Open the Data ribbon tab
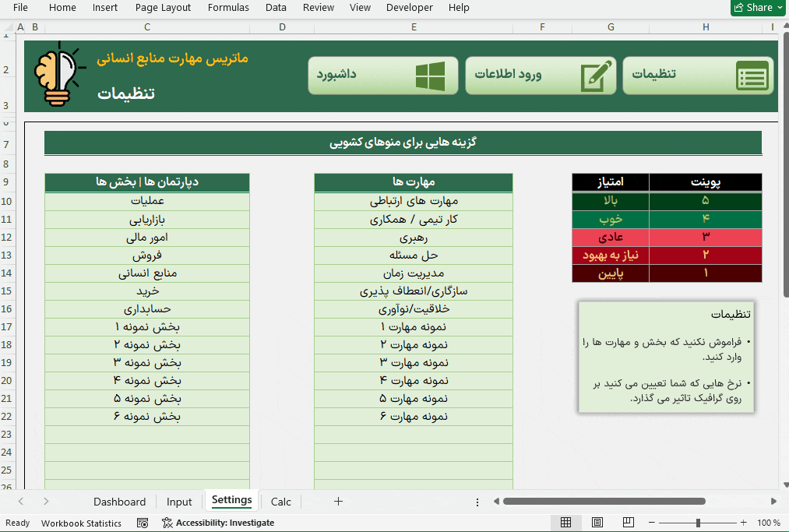The image size is (789, 532). [x=276, y=8]
